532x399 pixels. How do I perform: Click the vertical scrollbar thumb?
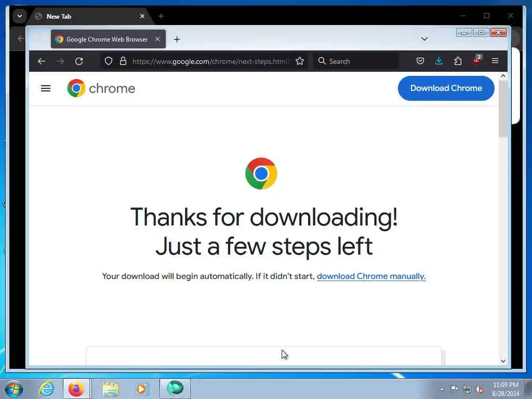click(503, 109)
